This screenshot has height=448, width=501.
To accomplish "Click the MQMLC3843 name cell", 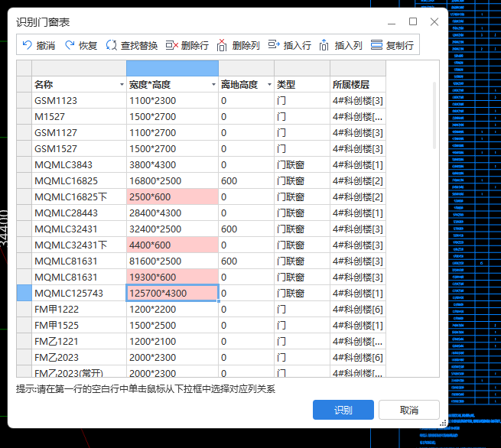I will pos(80,165).
